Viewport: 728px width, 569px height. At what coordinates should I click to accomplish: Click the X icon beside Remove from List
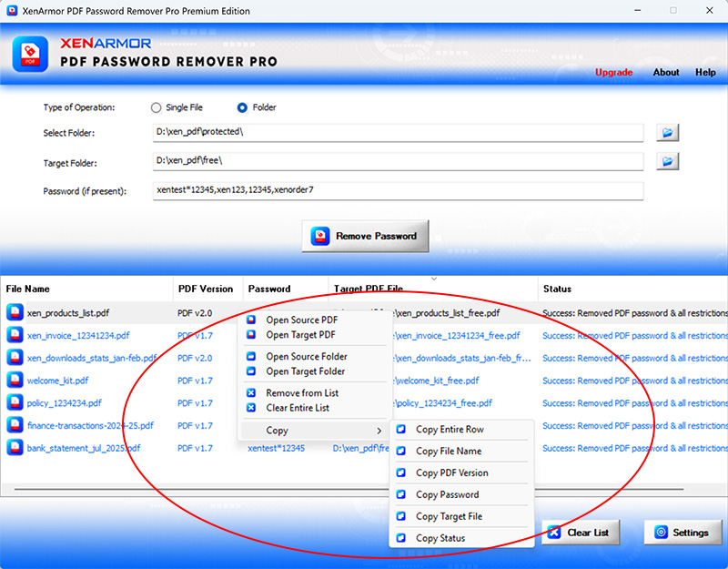tap(251, 393)
